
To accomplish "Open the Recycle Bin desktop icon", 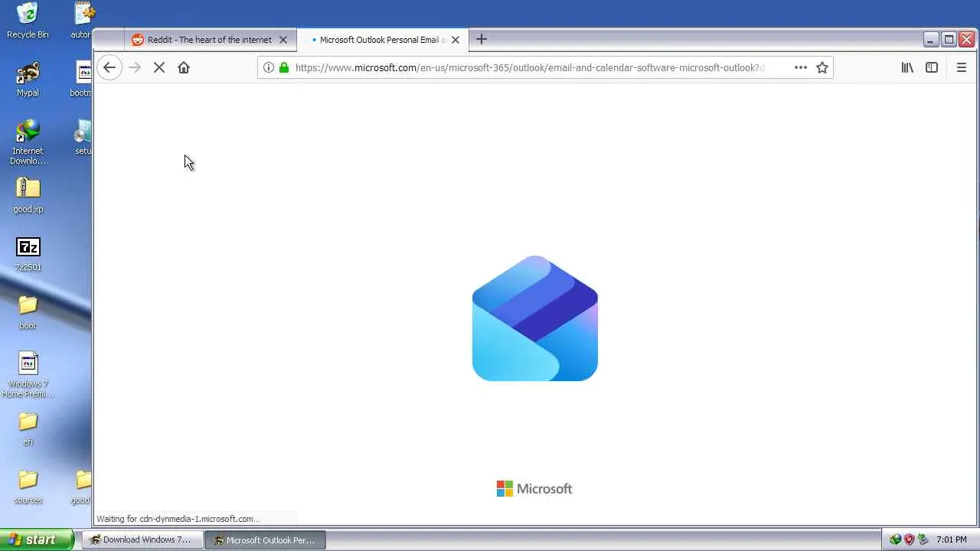I will [28, 21].
